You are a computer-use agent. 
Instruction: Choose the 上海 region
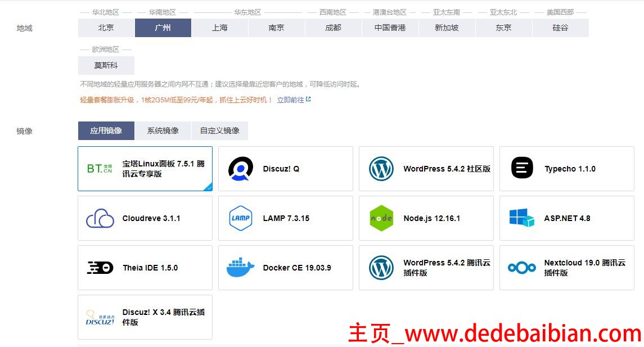[220, 28]
